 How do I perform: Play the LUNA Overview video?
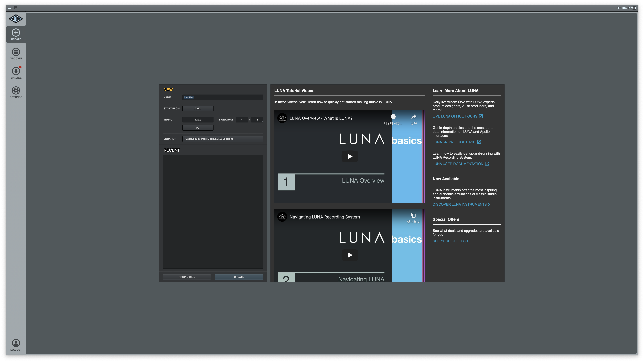click(x=350, y=157)
